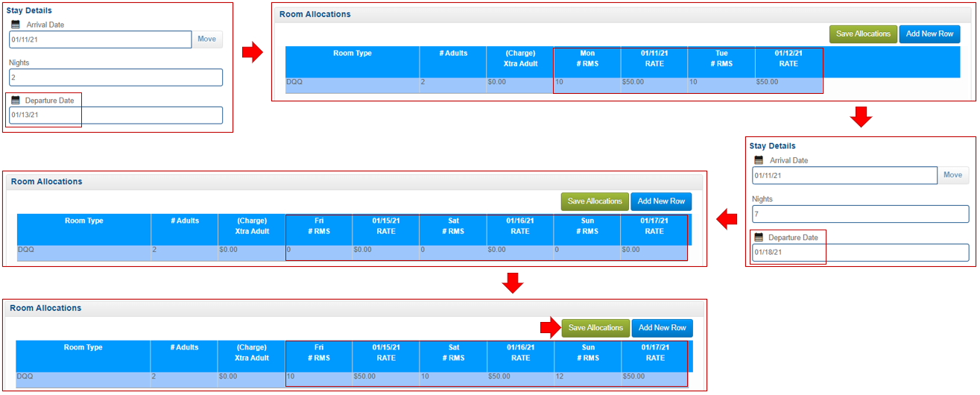Click Departure Date field showing 01/13/21
Screen dimensions: 980x395
(116, 116)
